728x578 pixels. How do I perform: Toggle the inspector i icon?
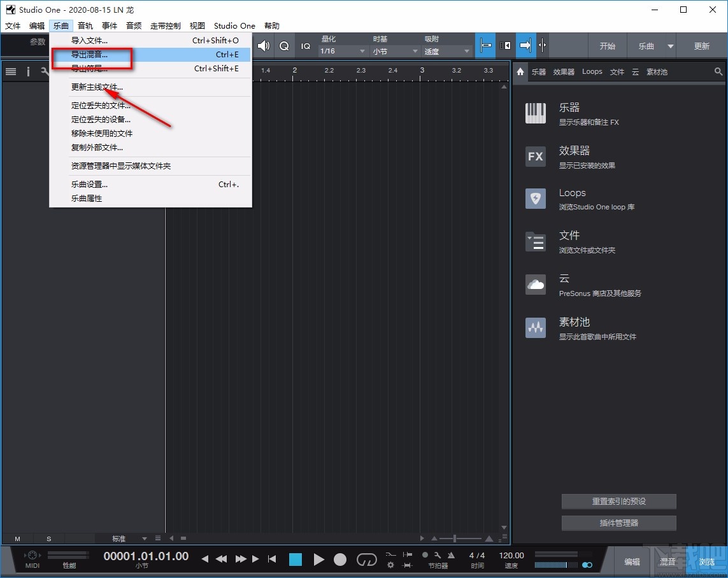[28, 71]
